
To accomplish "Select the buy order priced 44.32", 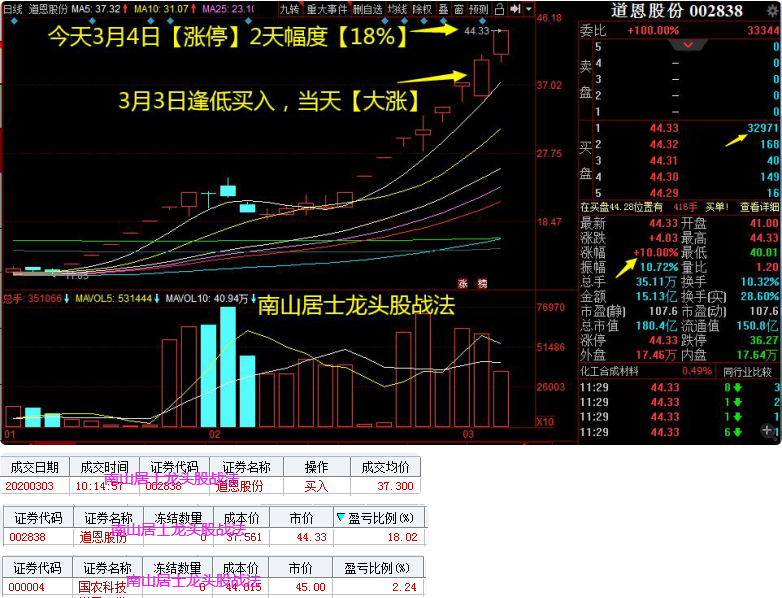I will (x=664, y=144).
